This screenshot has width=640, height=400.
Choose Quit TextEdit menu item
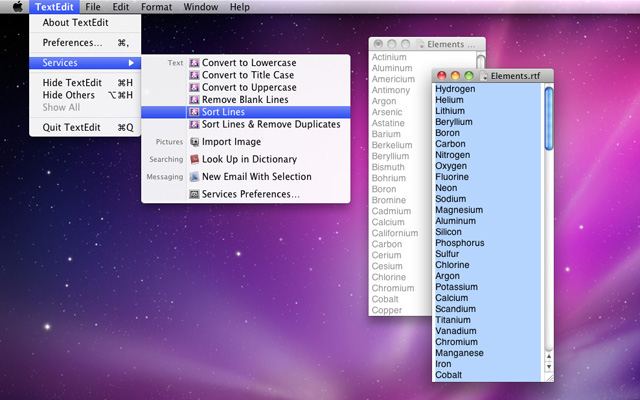click(x=71, y=128)
